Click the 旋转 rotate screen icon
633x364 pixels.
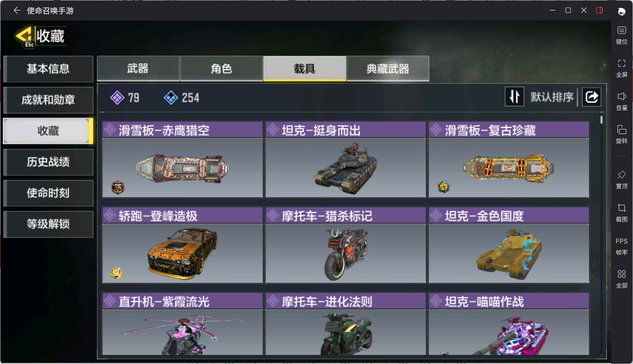(622, 134)
